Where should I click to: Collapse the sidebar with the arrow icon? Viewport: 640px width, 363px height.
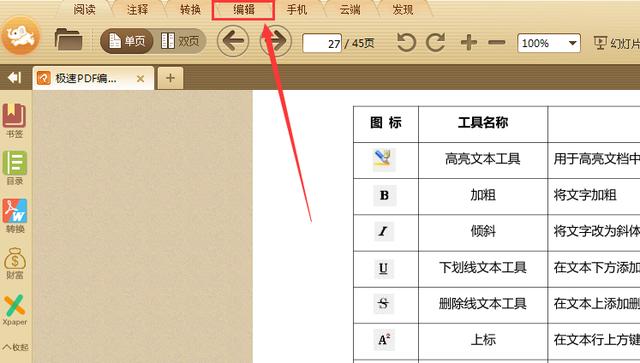pos(14,77)
